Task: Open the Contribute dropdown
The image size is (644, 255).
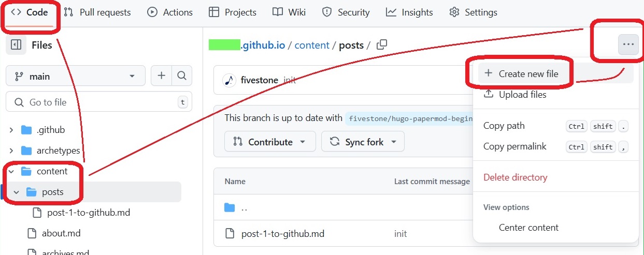Action: (269, 142)
